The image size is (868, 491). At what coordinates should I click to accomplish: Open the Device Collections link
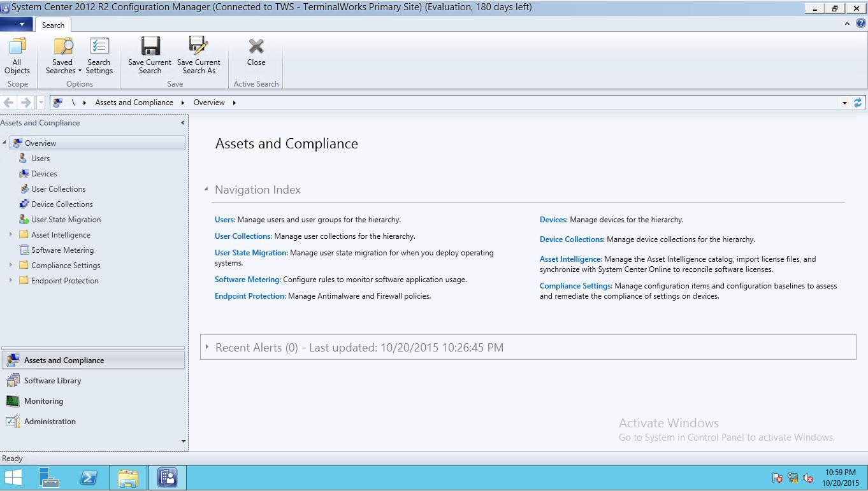click(572, 239)
